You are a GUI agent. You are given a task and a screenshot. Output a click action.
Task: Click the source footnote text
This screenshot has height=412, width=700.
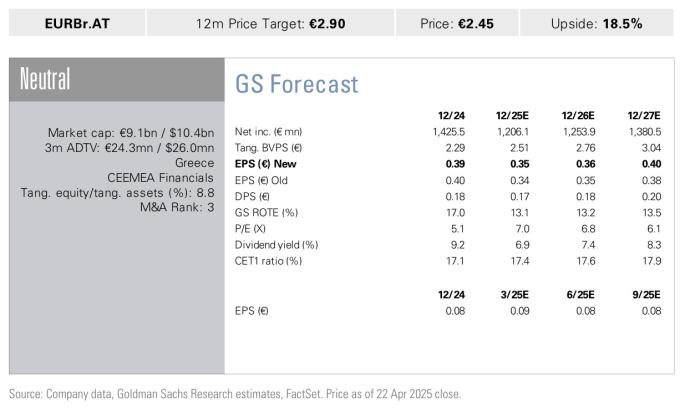[235, 394]
